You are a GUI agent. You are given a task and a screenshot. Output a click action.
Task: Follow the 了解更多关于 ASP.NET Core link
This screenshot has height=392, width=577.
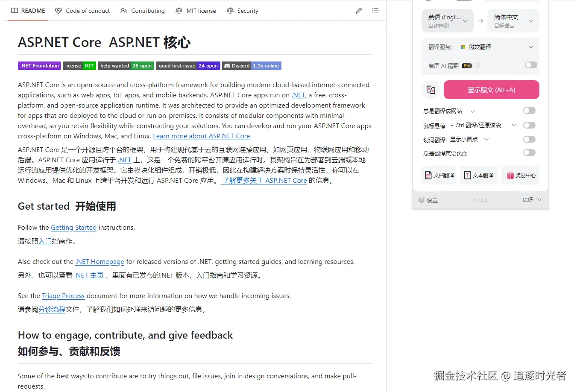pos(264,181)
